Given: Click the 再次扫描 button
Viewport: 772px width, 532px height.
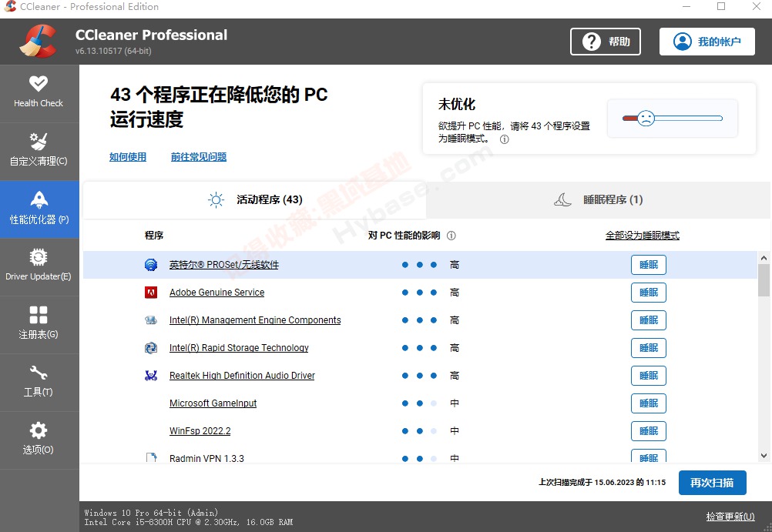Looking at the screenshot, I should click(x=712, y=483).
